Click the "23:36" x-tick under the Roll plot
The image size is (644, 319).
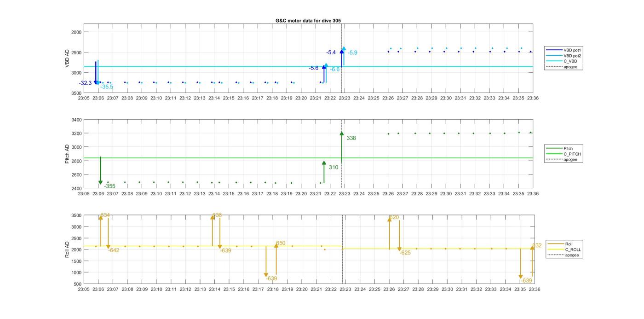tap(534, 290)
